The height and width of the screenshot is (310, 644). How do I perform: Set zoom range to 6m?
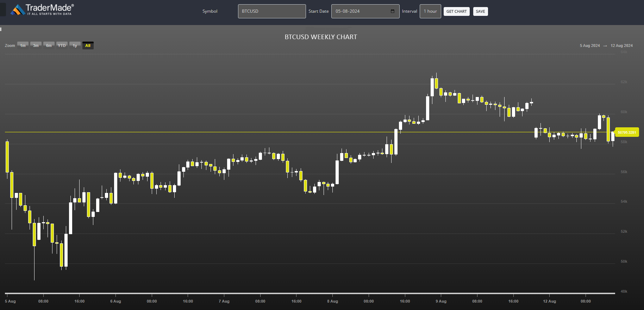pos(49,45)
